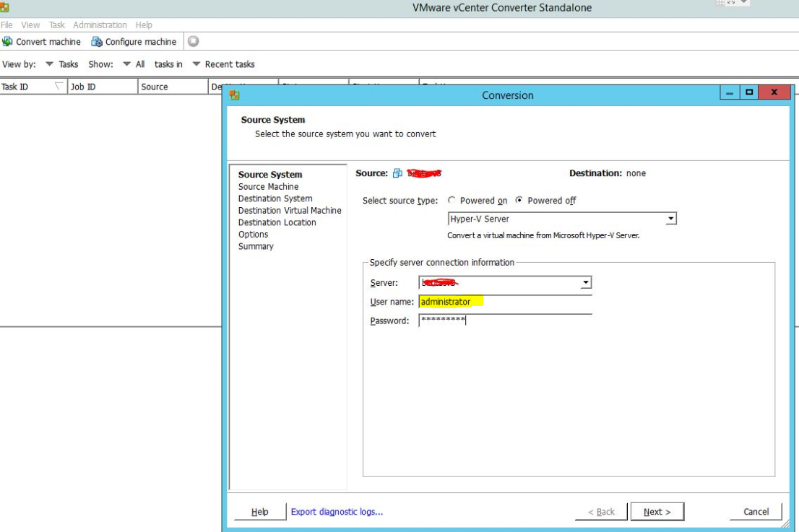Select the Powered on radio button
Viewport: 799px width, 532px height.
pyautogui.click(x=452, y=200)
